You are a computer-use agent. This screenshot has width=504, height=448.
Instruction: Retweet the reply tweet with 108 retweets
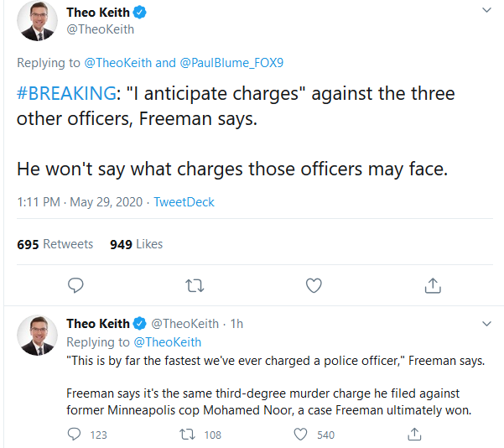[x=190, y=435]
